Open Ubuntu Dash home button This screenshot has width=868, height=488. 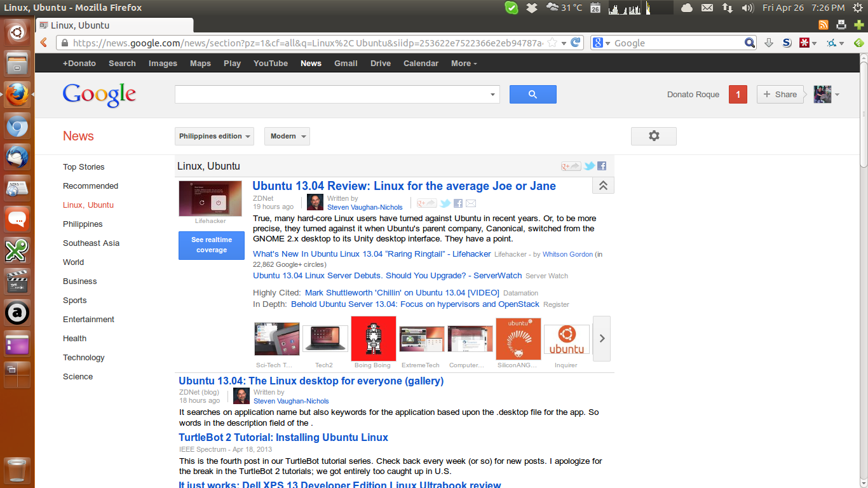click(x=17, y=32)
